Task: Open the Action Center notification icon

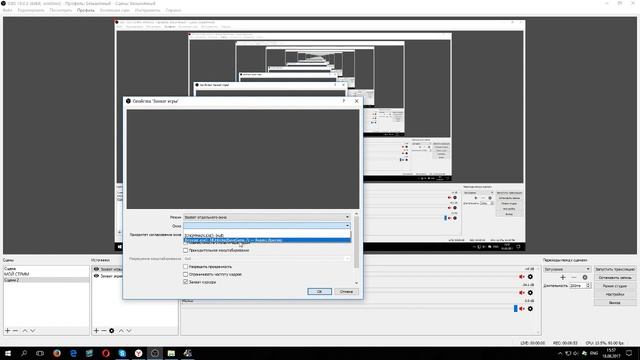Action: coord(629,353)
